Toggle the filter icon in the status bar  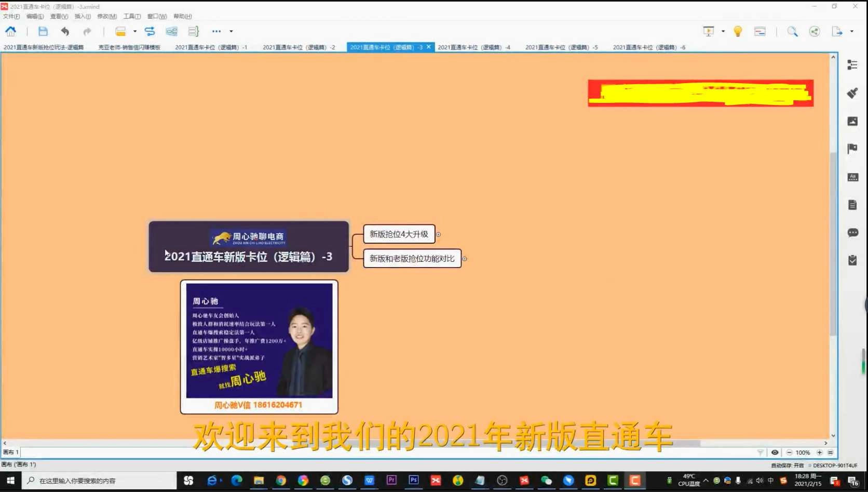[761, 453]
